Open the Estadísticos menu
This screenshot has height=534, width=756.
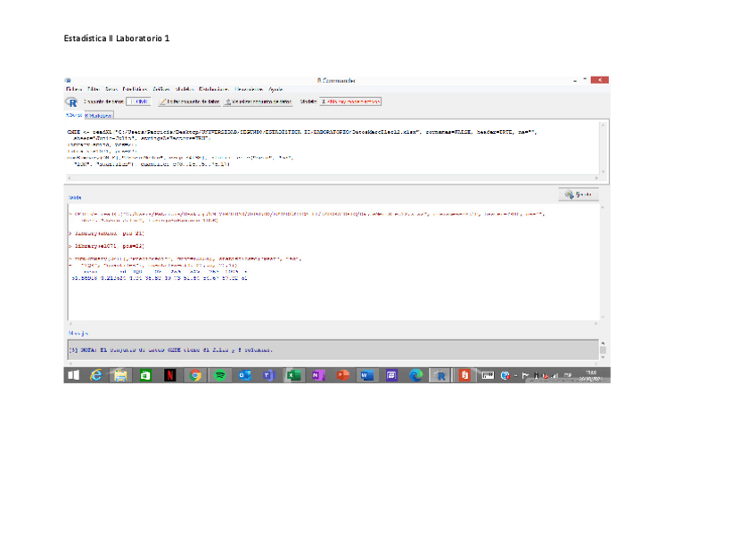[x=135, y=89]
